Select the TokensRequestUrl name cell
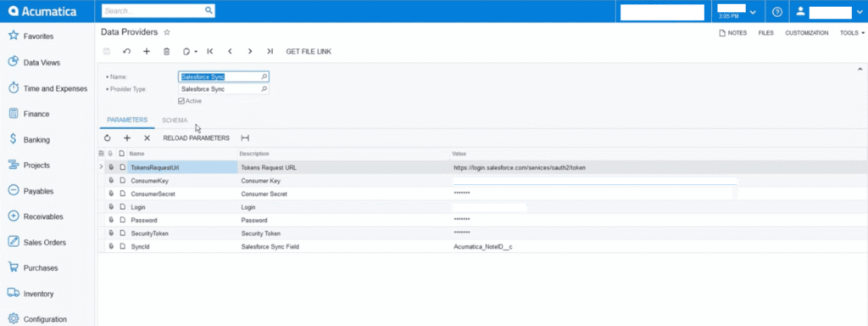Viewport: 868px width, 326px height. 182,167
